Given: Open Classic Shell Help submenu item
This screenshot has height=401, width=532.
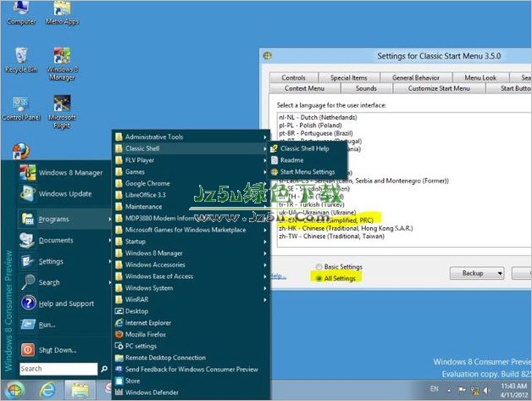Looking at the screenshot, I should coord(308,148).
